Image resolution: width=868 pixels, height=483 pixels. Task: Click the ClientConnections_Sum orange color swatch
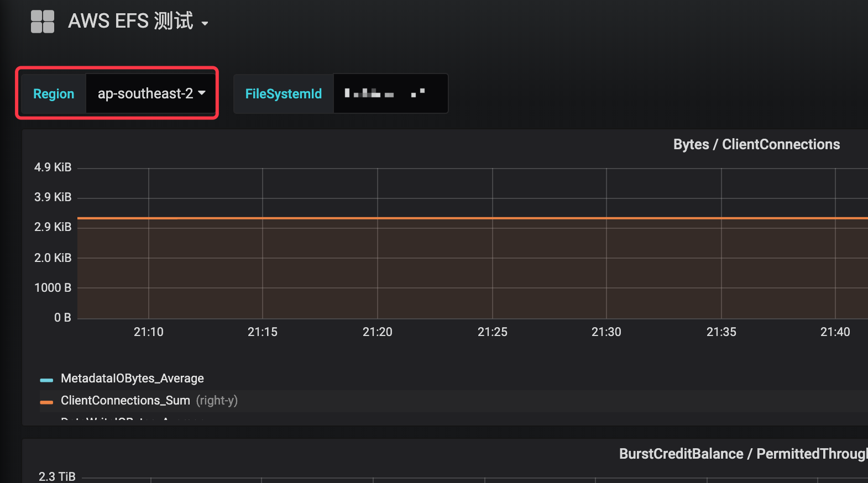point(46,402)
